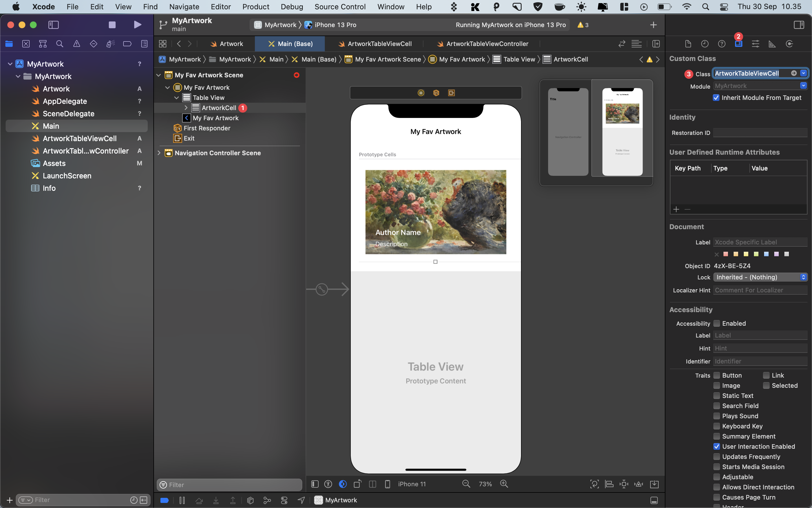Open the Module dropdown arrow
Image resolution: width=812 pixels, height=508 pixels.
point(803,86)
